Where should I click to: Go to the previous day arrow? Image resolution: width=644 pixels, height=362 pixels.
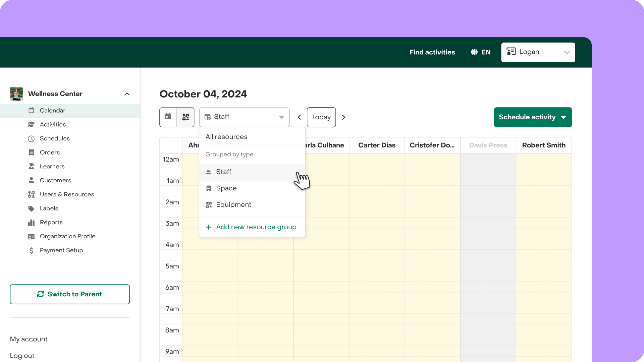pos(299,117)
